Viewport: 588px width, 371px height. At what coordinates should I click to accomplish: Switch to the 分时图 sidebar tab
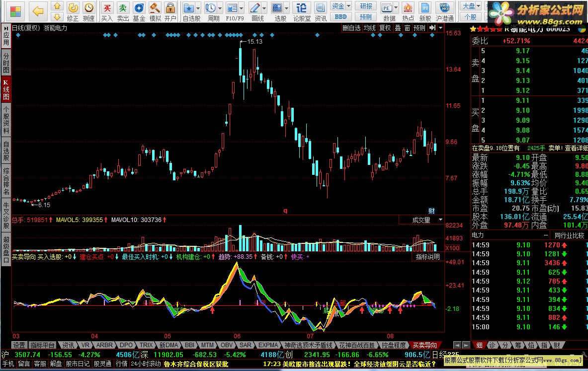[6, 63]
